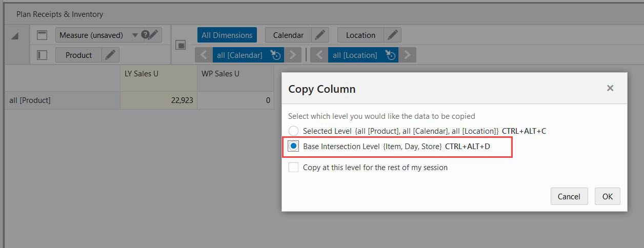
Task: Click the edit pencil next to Product
Action: [110, 55]
